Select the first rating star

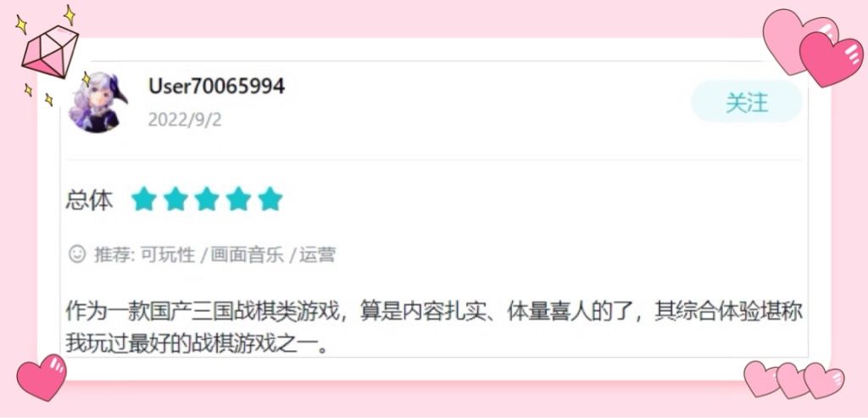143,198
